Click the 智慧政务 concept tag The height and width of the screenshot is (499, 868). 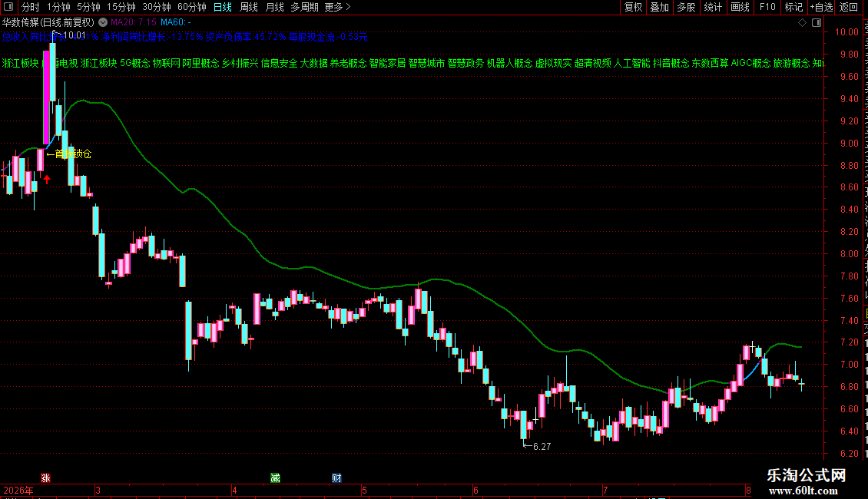[465, 63]
